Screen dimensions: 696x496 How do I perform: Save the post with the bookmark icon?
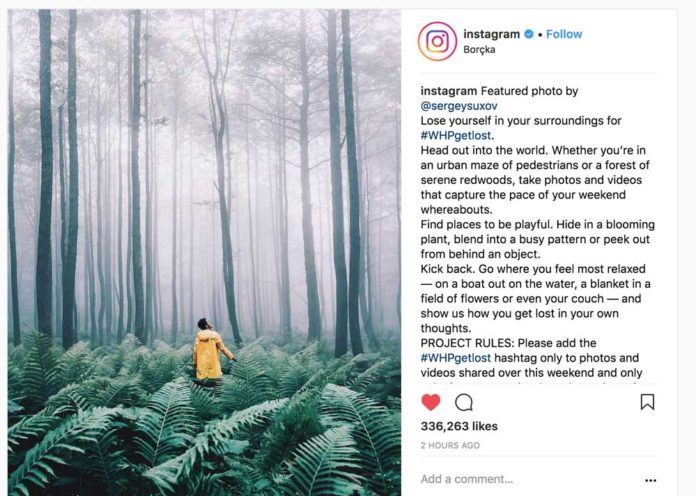point(647,402)
